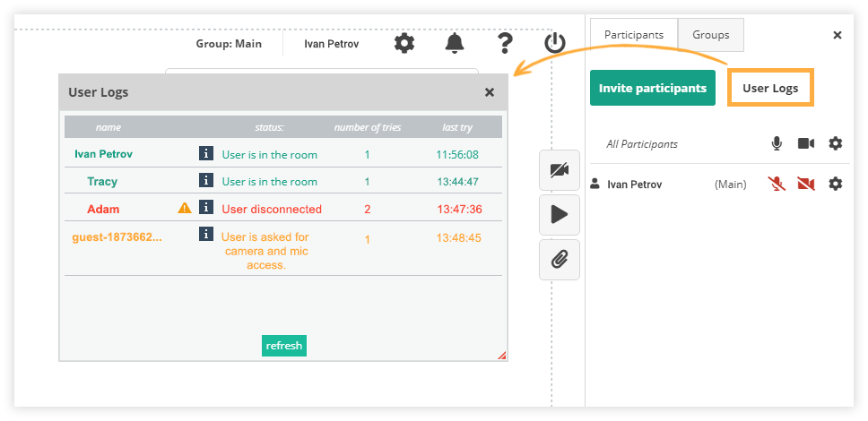Click Group: Main in header
868x421 pixels.
click(x=229, y=44)
